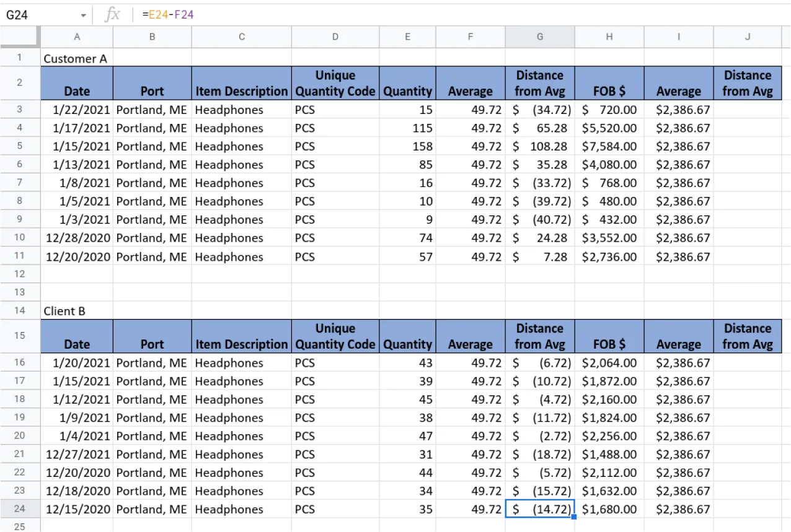Select the Portland, ME cell in row 3
Viewport: 791px width, 532px height.
coord(151,110)
